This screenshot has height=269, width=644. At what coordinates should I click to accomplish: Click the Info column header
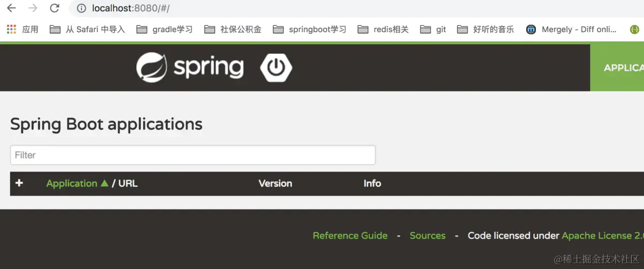(372, 183)
